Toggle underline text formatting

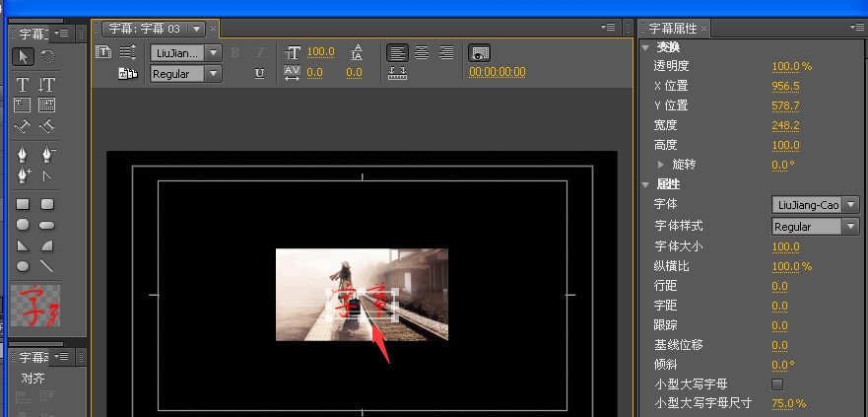tap(259, 73)
